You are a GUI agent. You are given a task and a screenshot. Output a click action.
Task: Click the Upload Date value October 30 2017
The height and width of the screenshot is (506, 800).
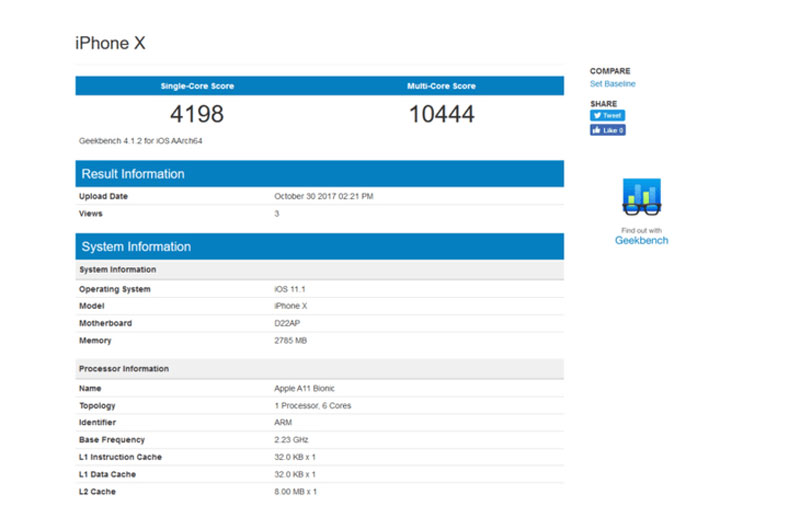pos(323,196)
